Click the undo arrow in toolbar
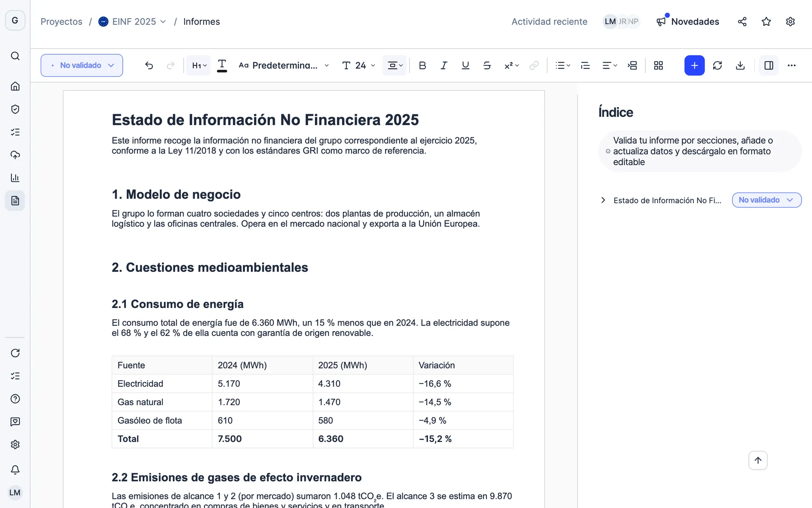812x508 pixels. [x=149, y=65]
